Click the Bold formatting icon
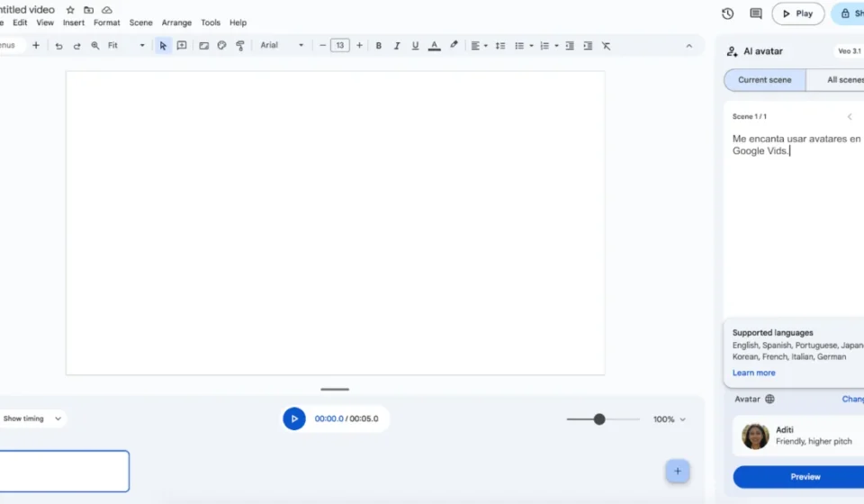The height and width of the screenshot is (504, 864). 378,46
